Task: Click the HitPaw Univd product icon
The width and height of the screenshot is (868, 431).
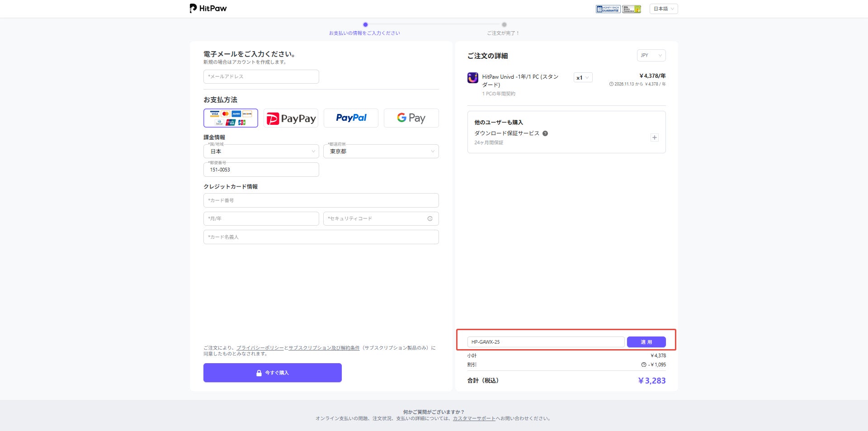Action: [x=473, y=78]
